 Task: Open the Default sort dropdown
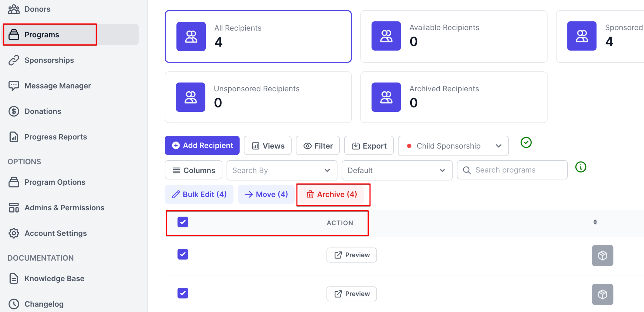397,170
